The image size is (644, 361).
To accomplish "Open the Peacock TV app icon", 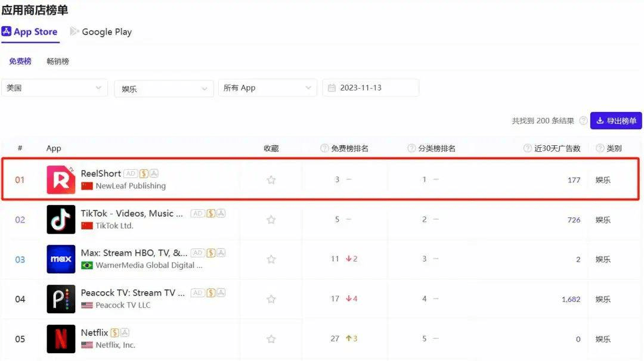I will (x=61, y=299).
